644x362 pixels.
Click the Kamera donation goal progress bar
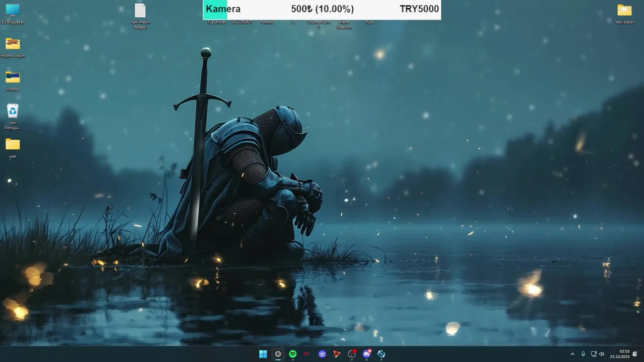click(322, 10)
